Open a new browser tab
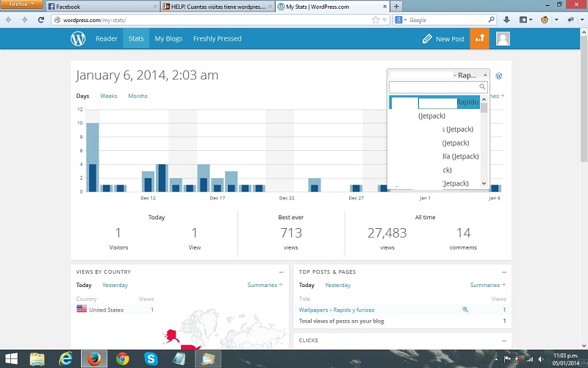Image resolution: width=588 pixels, height=368 pixels. point(396,6)
